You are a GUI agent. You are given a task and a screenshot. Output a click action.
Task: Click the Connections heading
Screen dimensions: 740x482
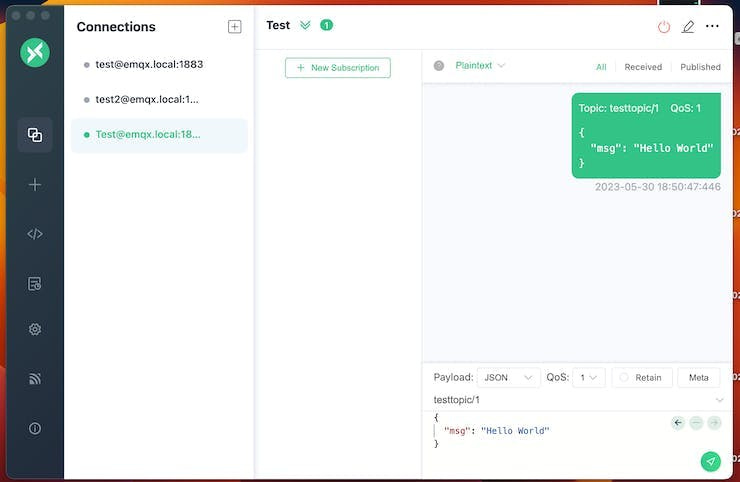click(116, 27)
